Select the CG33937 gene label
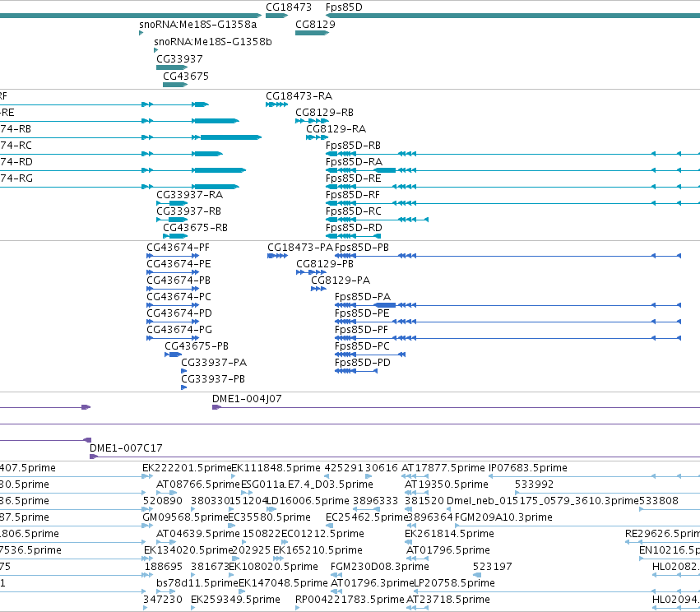The image size is (700, 612). 179,59
